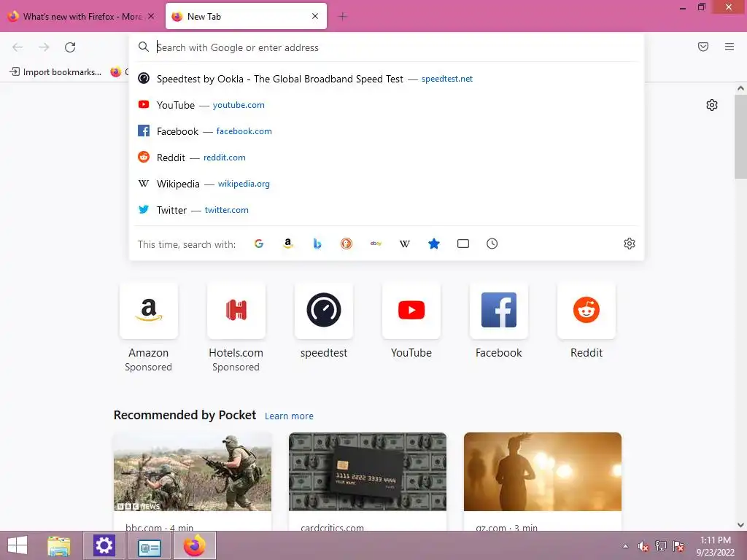Open the qz.com runner story card
747x560 pixels.
point(543,481)
